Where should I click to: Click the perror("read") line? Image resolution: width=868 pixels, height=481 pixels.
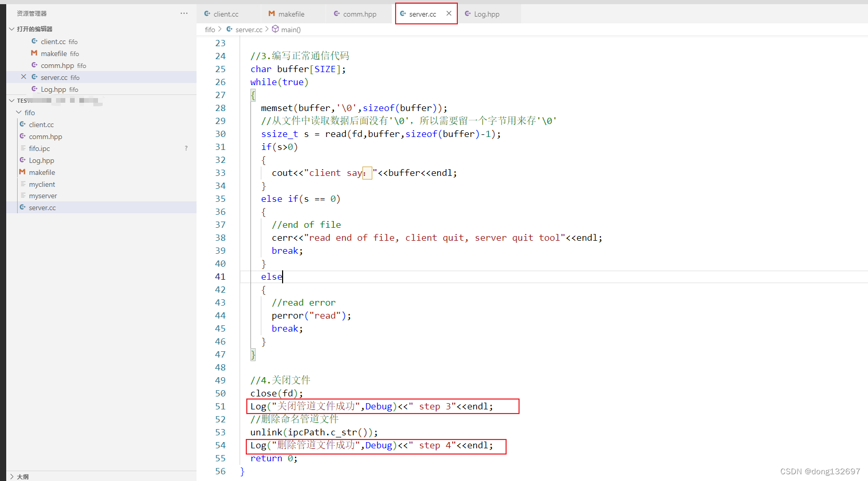click(312, 315)
